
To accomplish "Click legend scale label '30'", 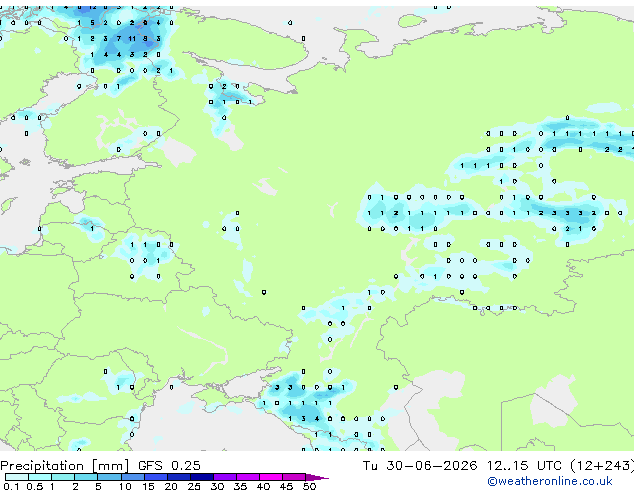I will (217, 486).
